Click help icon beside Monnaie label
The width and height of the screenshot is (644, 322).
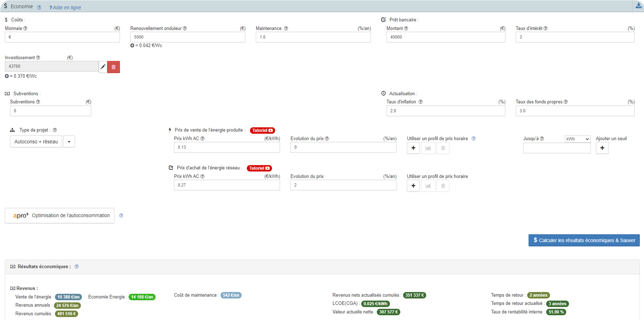pos(25,28)
